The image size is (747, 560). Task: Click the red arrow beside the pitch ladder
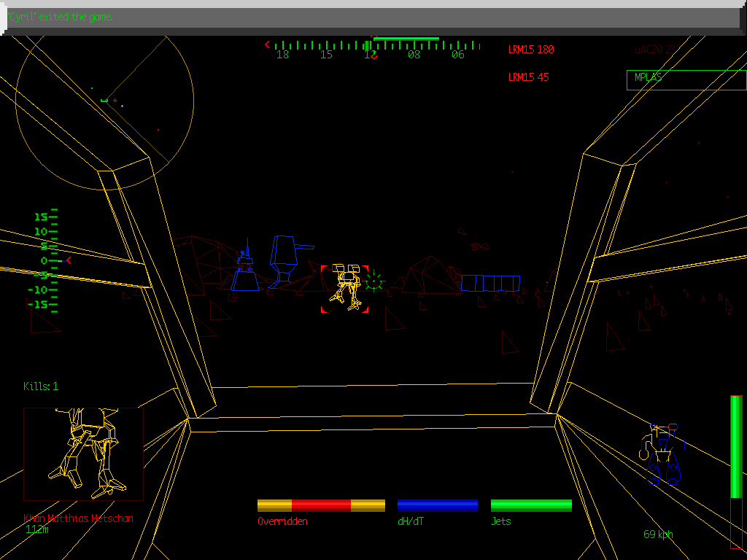(69, 260)
